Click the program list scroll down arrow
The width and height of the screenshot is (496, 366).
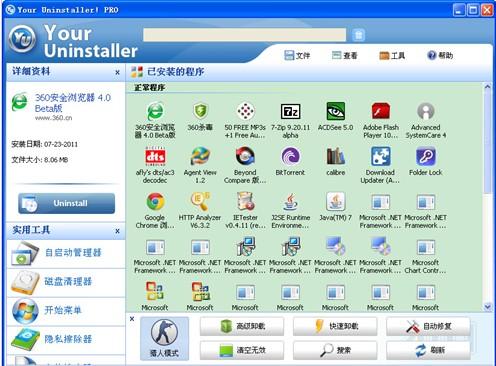[487, 306]
